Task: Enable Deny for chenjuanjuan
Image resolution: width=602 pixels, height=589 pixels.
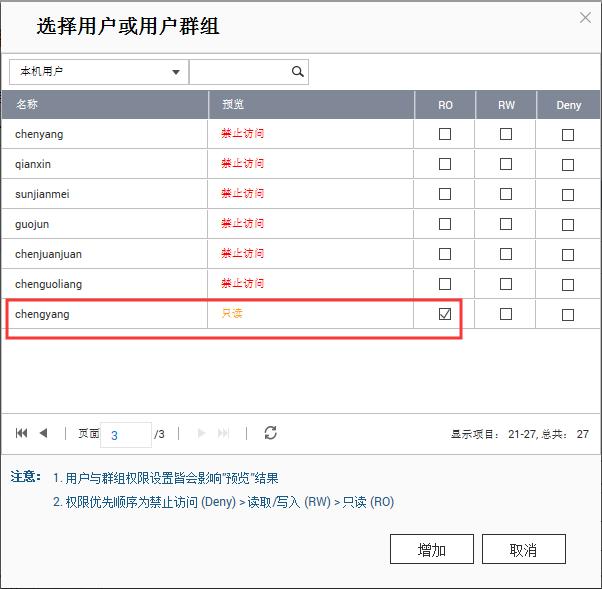Action: coord(568,255)
